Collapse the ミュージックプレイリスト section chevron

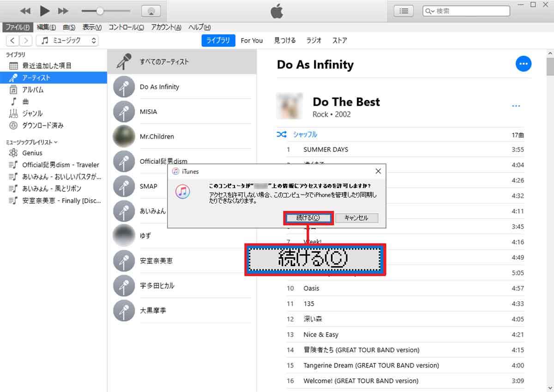pos(56,143)
